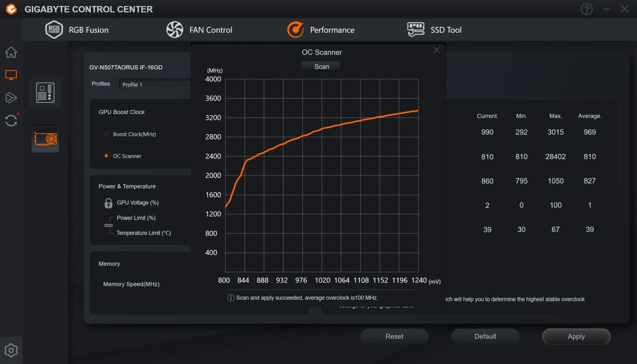Click the Current. column header
637x364 pixels.
coord(487,116)
